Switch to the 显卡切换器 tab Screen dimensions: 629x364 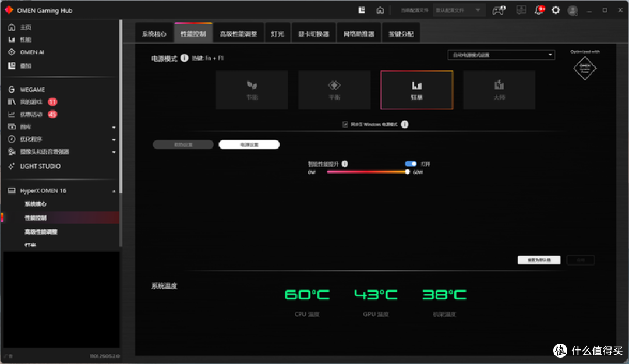tap(314, 34)
